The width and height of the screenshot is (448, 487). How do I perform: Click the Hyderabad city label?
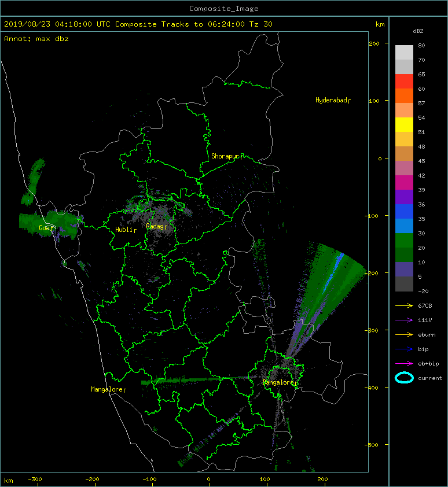(332, 100)
